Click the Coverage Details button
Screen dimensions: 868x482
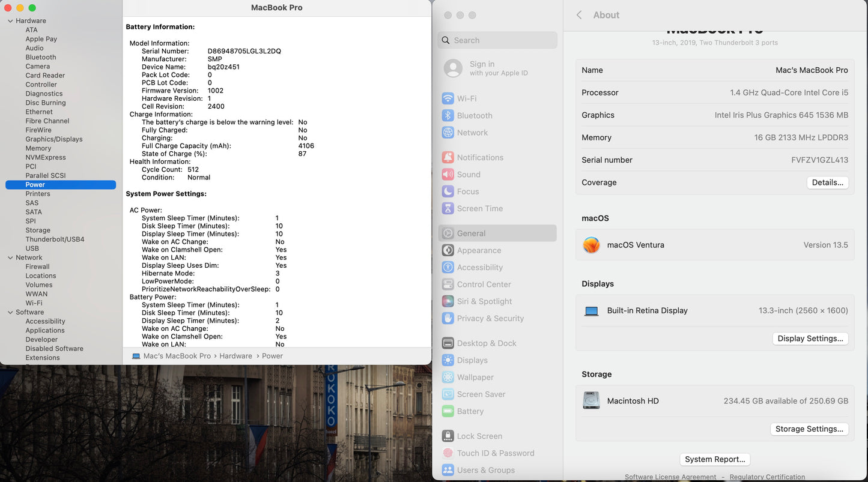coord(827,182)
